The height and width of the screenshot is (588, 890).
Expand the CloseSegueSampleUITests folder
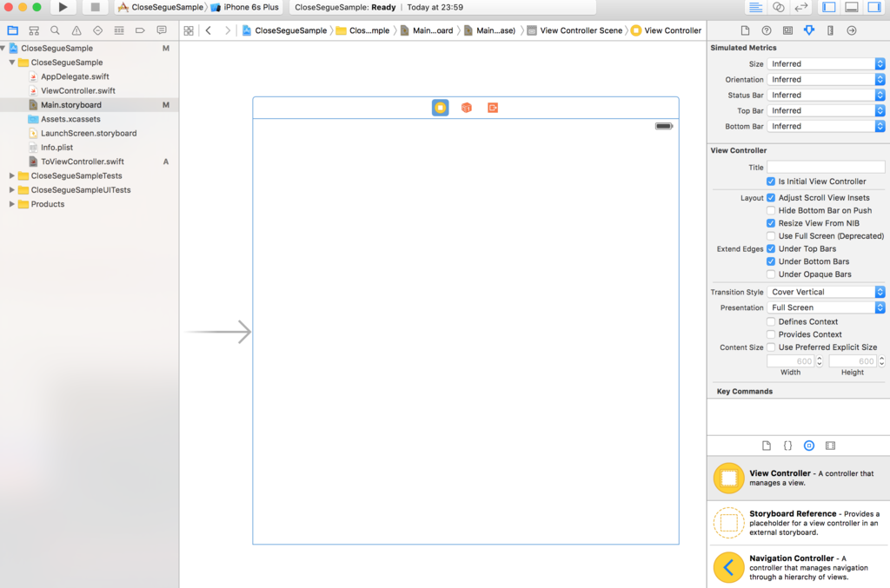click(11, 190)
